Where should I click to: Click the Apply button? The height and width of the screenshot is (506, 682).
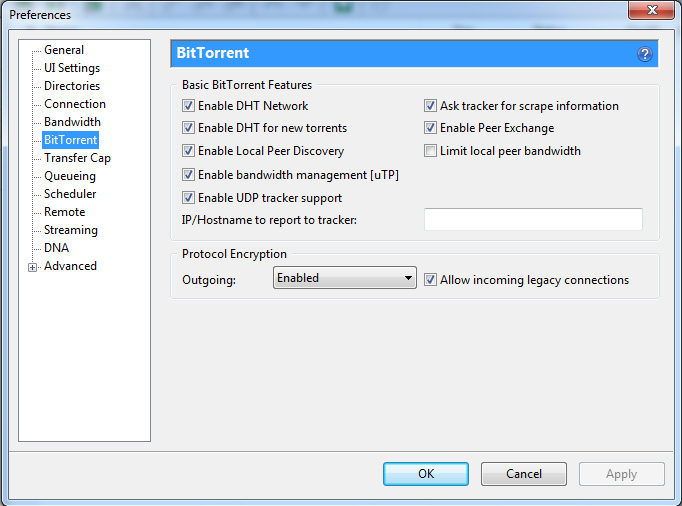[622, 474]
